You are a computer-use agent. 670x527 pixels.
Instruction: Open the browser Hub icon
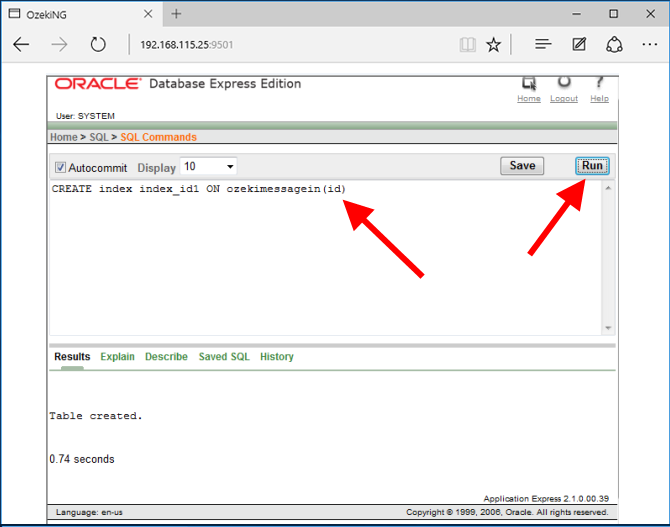(543, 45)
